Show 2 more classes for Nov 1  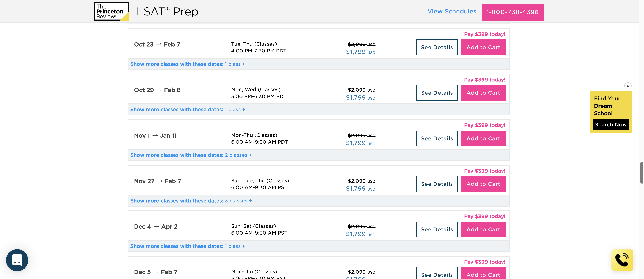point(191,155)
